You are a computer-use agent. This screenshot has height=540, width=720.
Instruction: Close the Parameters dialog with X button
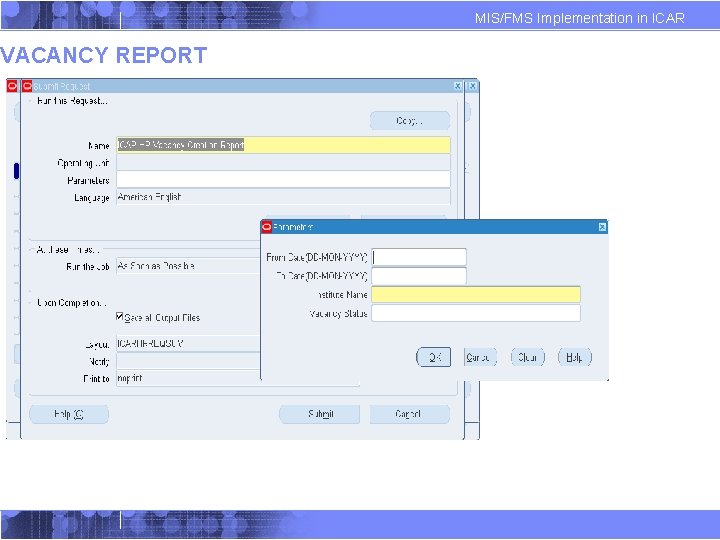click(602, 227)
